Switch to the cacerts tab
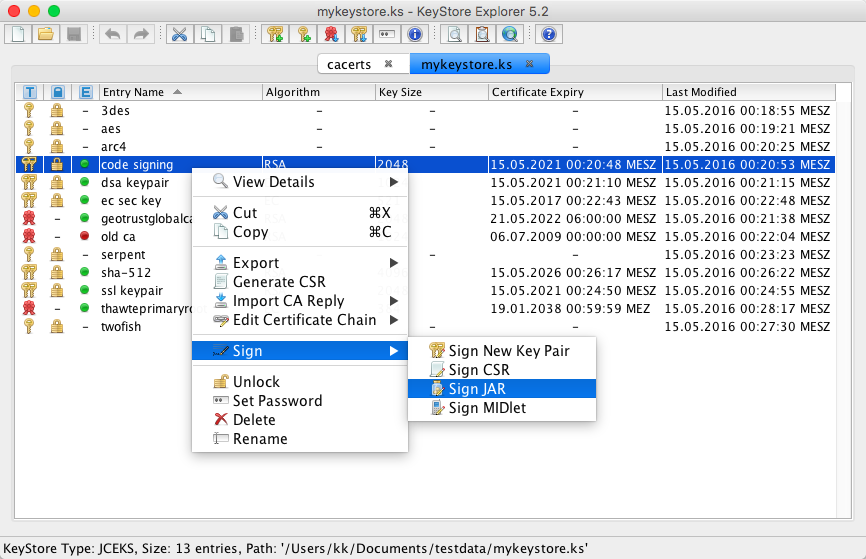Viewport: 866px width, 559px height. 348,64
